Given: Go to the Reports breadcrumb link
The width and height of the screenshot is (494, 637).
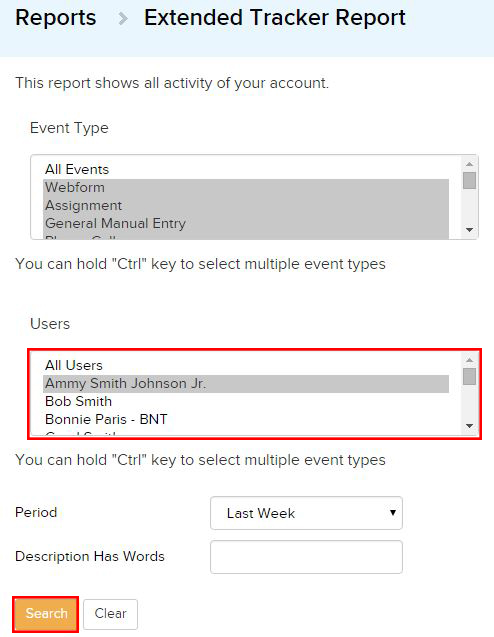Looking at the screenshot, I should [56, 18].
